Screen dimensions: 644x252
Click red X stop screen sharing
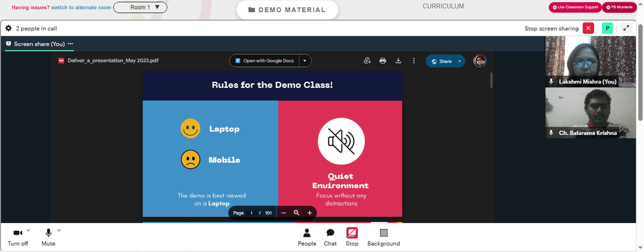pos(589,28)
